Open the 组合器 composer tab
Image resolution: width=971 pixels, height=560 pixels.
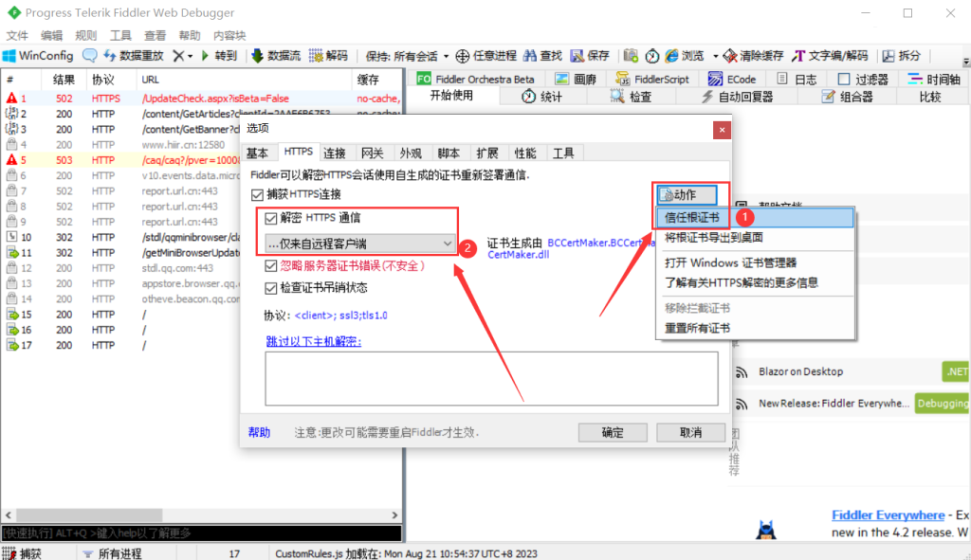click(x=847, y=97)
